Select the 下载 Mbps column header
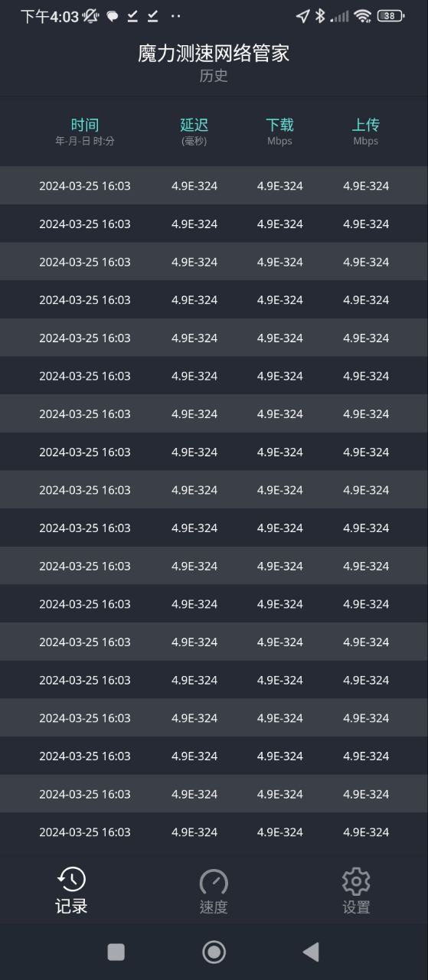 (x=279, y=131)
